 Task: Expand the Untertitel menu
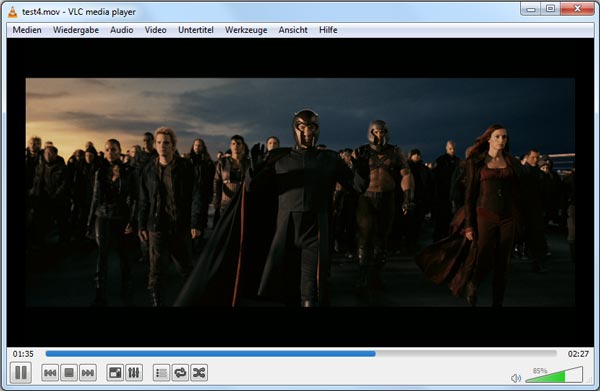196,30
